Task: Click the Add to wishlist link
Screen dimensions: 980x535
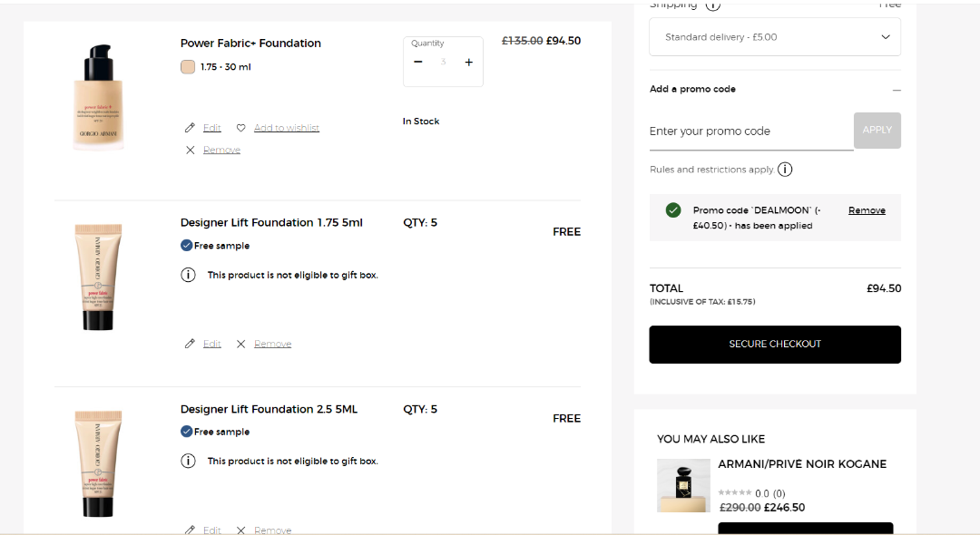Action: (287, 128)
